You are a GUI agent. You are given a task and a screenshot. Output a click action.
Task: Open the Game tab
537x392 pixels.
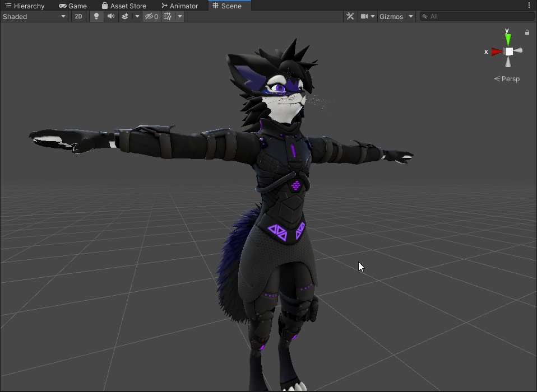[73, 6]
